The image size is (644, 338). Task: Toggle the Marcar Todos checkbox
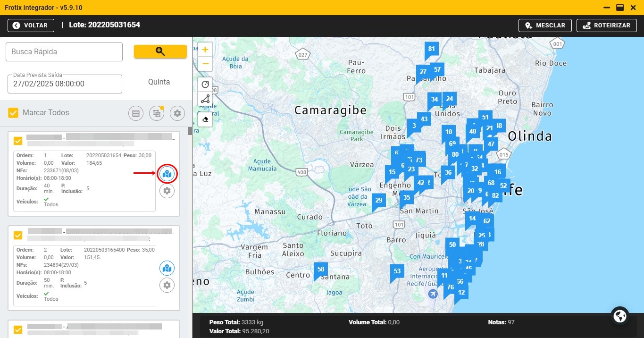[13, 113]
